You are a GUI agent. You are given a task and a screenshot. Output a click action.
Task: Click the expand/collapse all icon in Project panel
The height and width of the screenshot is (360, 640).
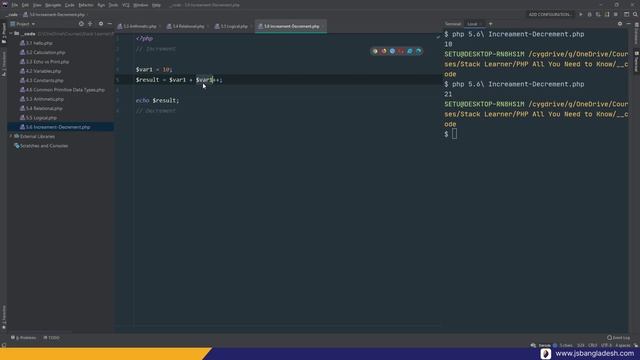(x=90, y=24)
